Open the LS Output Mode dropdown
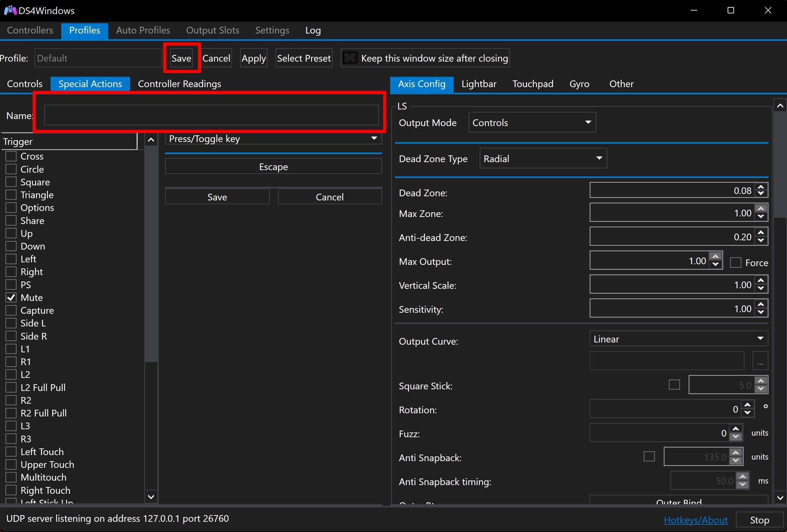787x532 pixels. 532,123
